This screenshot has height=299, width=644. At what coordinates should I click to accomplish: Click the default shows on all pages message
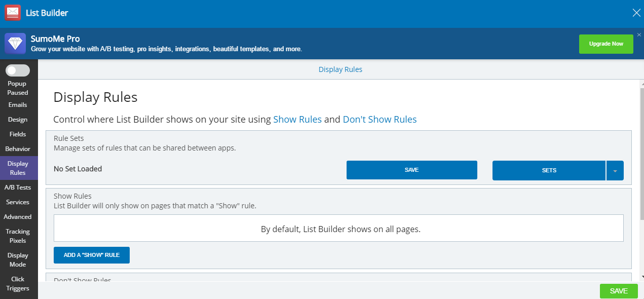[340, 229]
